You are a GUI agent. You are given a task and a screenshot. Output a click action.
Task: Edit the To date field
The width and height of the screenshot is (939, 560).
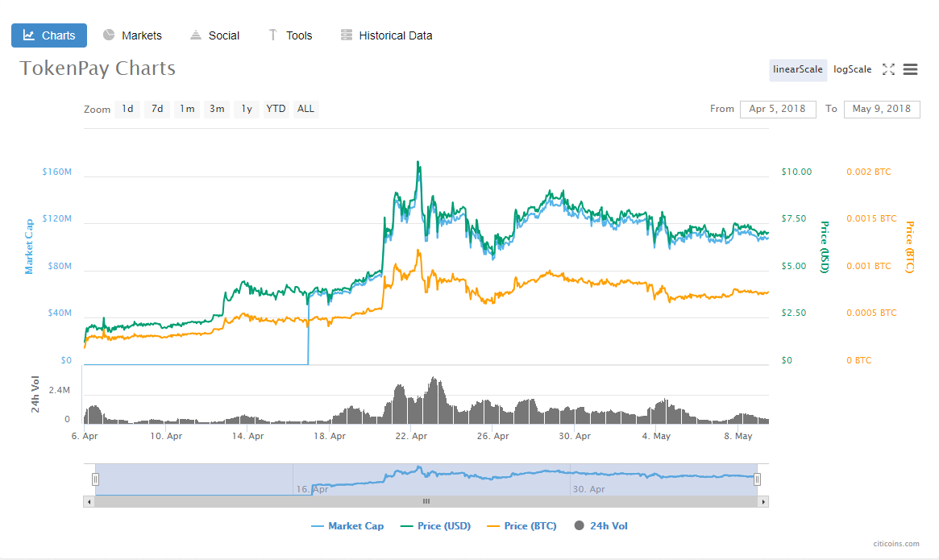pos(882,109)
